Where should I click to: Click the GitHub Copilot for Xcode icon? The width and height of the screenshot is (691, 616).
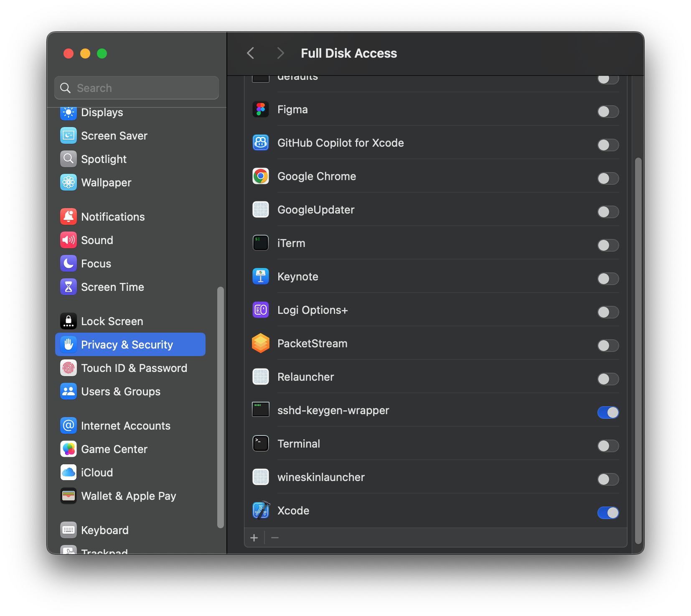(x=261, y=143)
